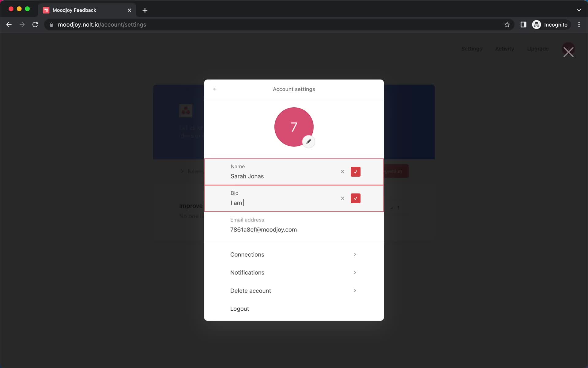Expand the Connections settings section
The width and height of the screenshot is (588, 368).
click(294, 254)
